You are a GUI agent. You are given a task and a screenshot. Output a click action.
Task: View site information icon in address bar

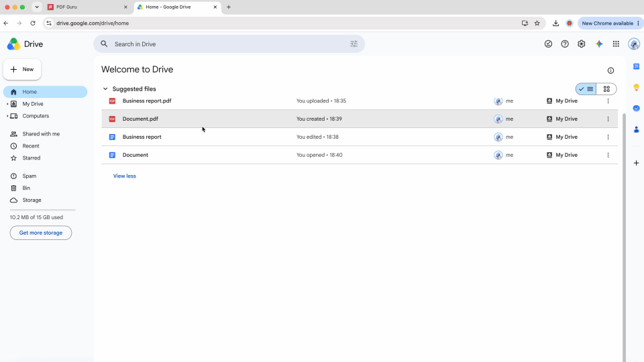point(49,23)
